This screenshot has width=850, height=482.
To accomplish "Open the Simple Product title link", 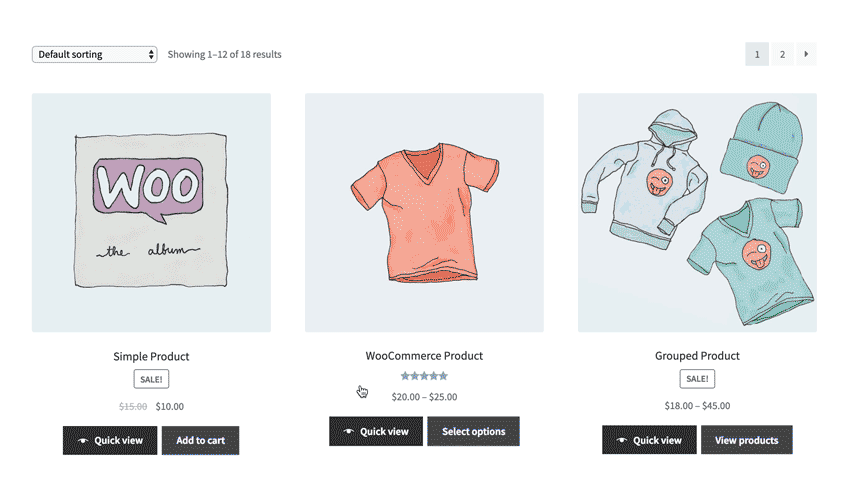I will [x=151, y=356].
